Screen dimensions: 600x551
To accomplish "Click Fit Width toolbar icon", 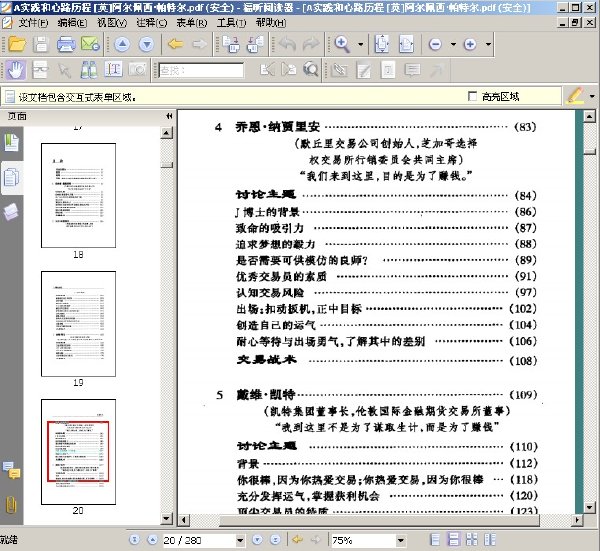I will 406,44.
